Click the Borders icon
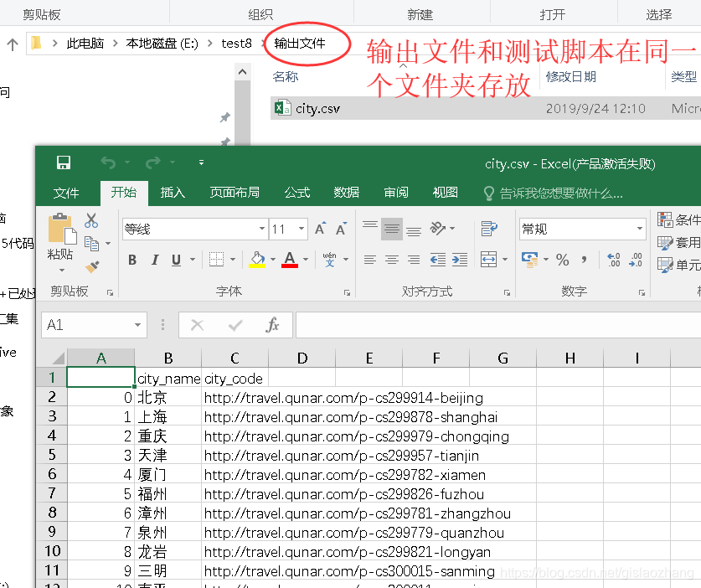Viewport: 701px width, 588px height. (x=216, y=260)
